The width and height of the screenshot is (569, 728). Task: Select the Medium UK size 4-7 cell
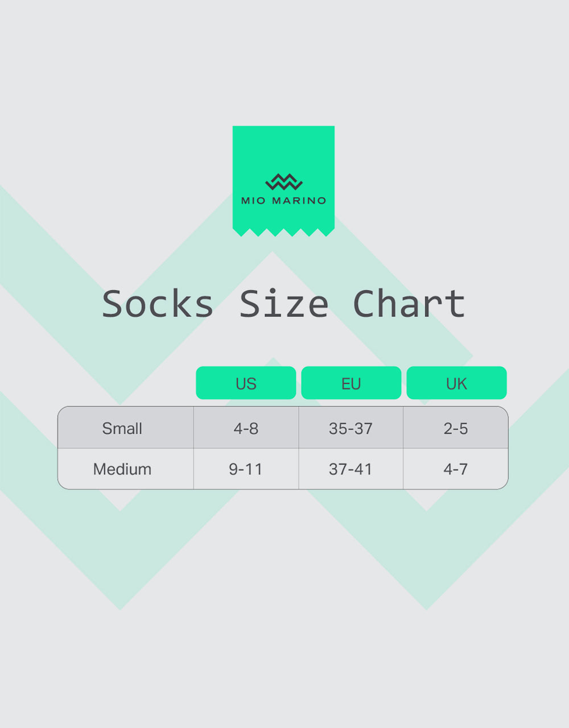pyautogui.click(x=456, y=469)
